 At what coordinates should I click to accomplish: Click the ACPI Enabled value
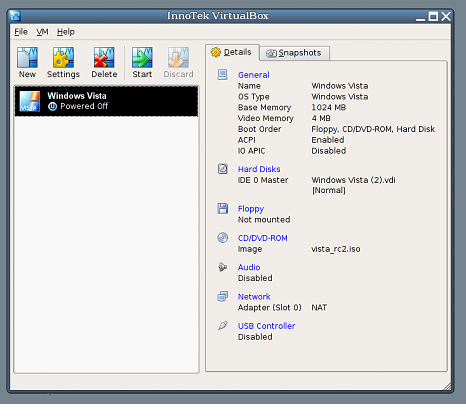(328, 140)
